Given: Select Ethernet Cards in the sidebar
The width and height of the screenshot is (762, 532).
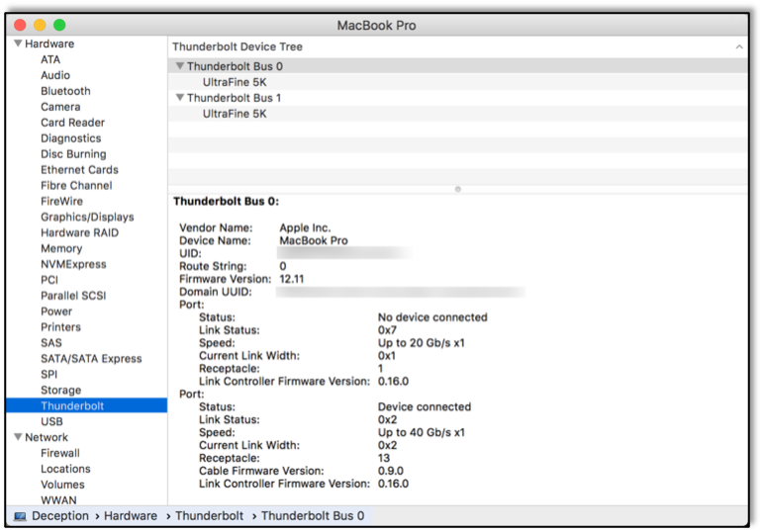Looking at the screenshot, I should coord(80,169).
